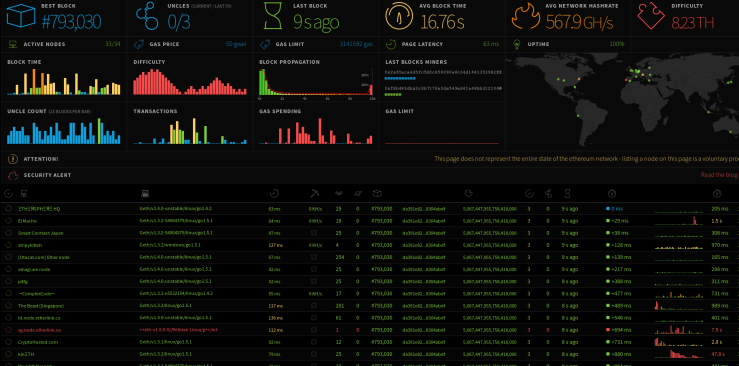
Task: Pin the [Utacat.com] Ether node
Action: [x=8, y=257]
